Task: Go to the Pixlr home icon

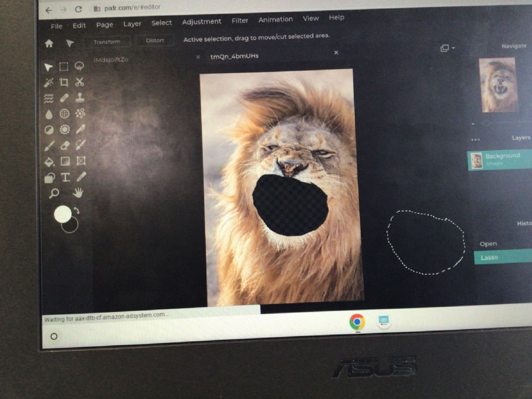Action: [x=49, y=43]
